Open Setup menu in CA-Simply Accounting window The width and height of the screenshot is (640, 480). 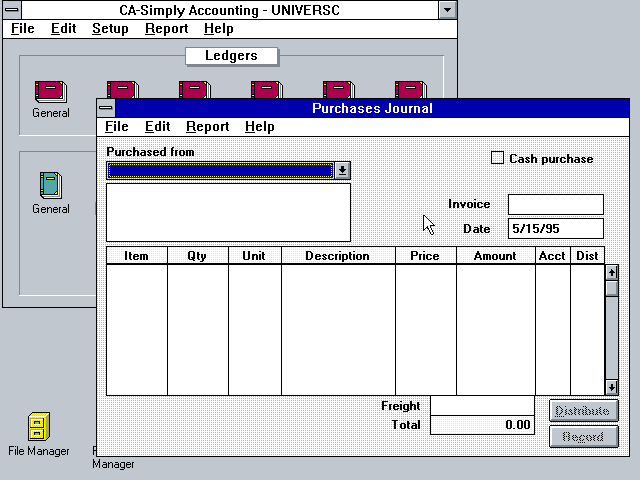[x=110, y=29]
